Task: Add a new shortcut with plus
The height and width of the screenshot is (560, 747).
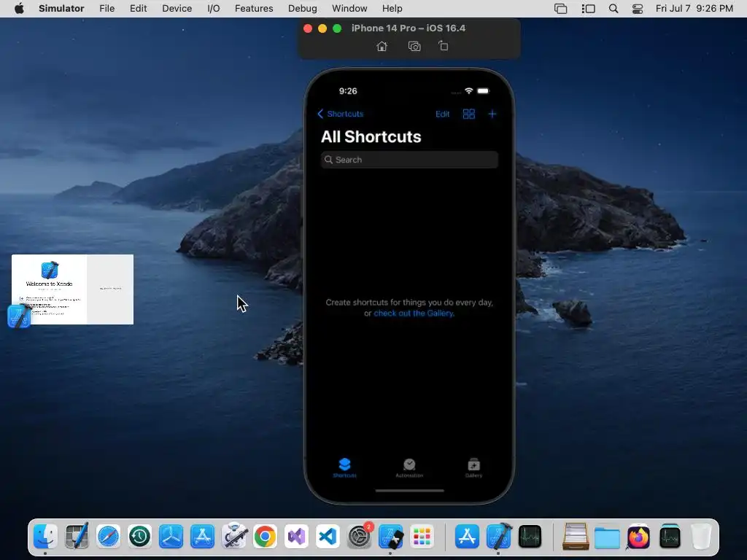Action: 492,114
